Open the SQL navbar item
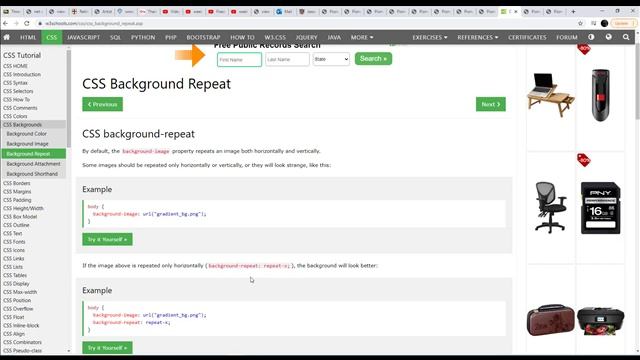 pos(115,37)
